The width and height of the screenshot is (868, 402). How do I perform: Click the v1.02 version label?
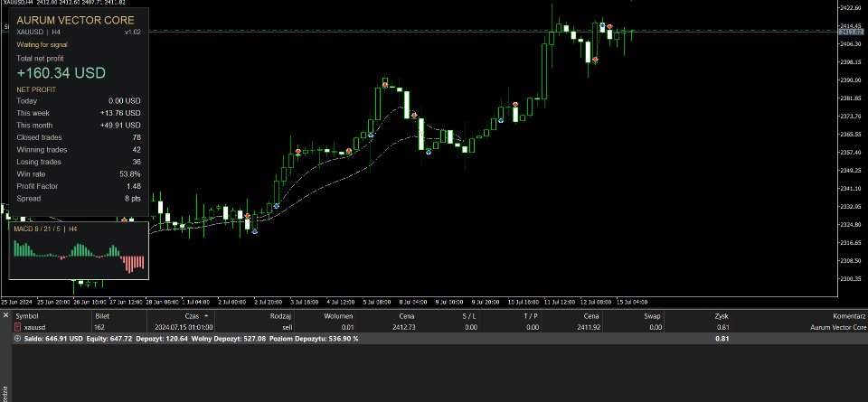[132, 33]
